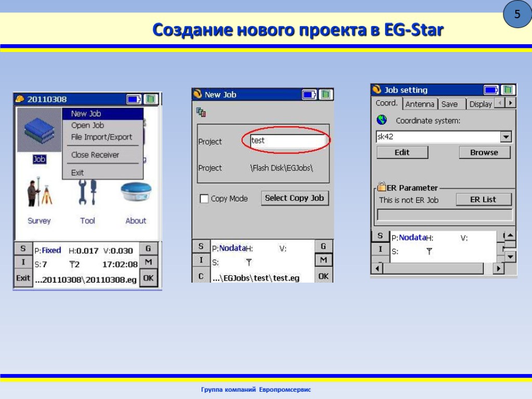Viewport: 532px width, 399px height.
Task: Switch to the Antenna tab
Action: point(420,104)
